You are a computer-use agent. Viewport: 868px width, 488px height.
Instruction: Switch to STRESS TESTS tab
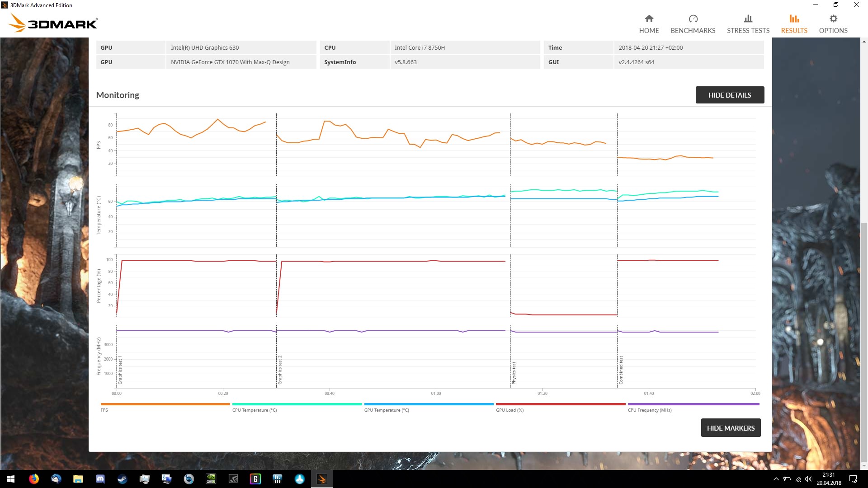(x=748, y=24)
